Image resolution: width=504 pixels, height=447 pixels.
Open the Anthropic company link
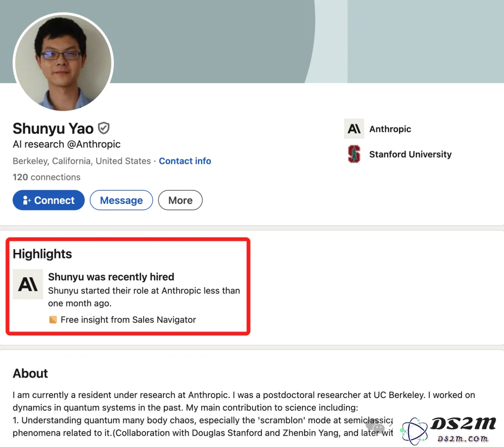[390, 129]
